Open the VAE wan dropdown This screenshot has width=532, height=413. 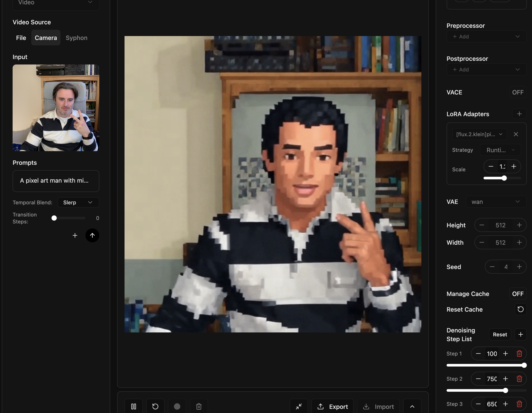[x=496, y=202]
